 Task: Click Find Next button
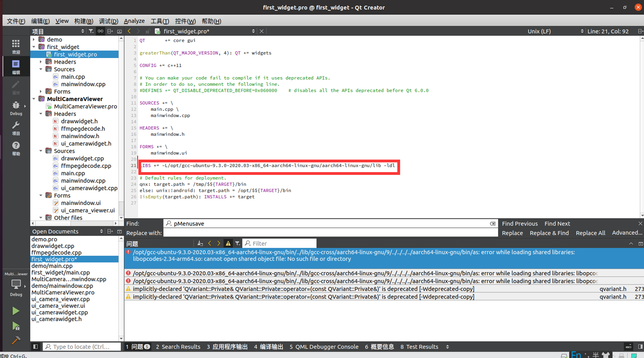click(557, 223)
